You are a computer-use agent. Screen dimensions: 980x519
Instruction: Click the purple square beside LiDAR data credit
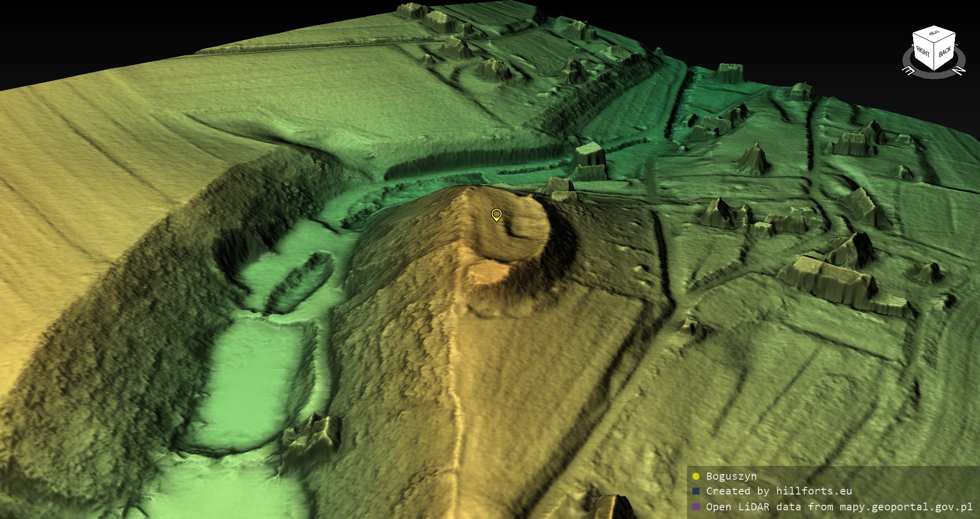pyautogui.click(x=696, y=507)
